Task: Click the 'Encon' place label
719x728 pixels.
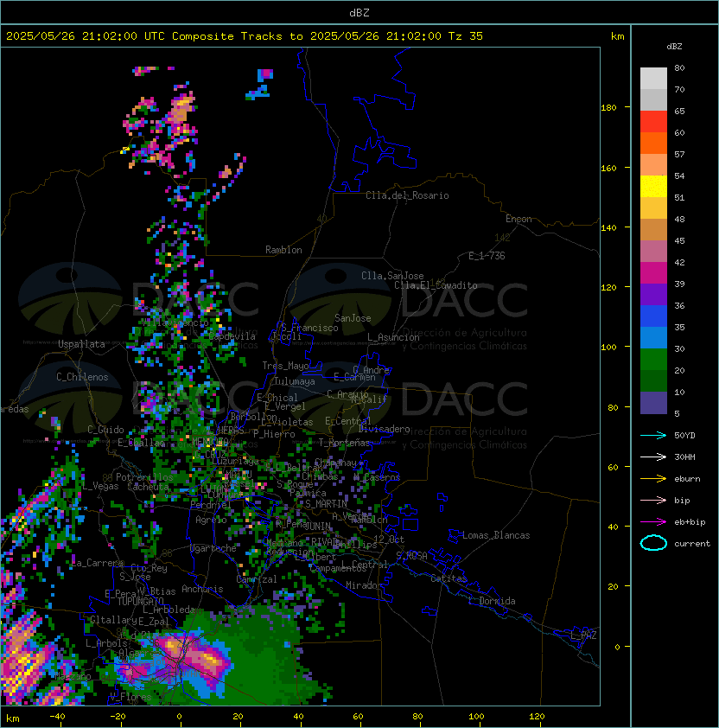Action: (519, 219)
